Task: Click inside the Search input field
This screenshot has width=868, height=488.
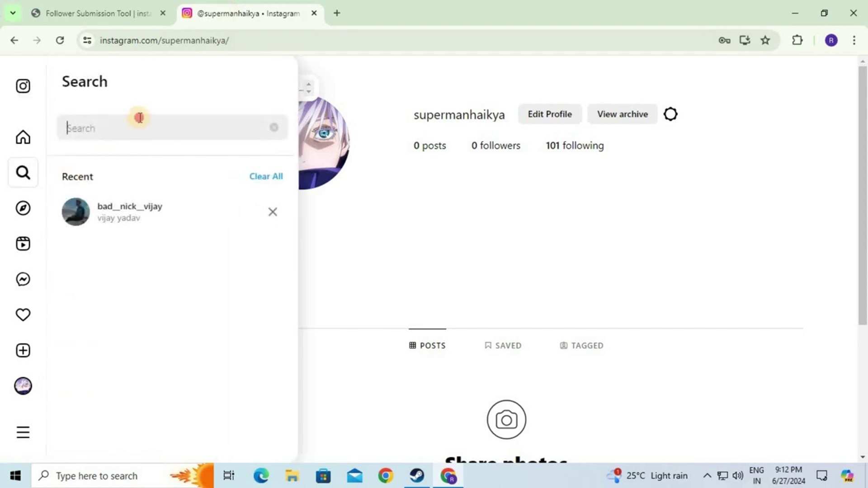Action: tap(172, 128)
